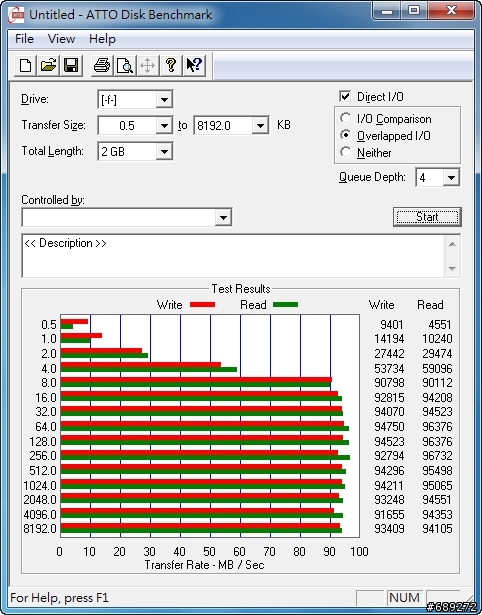Open the File menu
The image size is (482, 615).
click(x=24, y=39)
